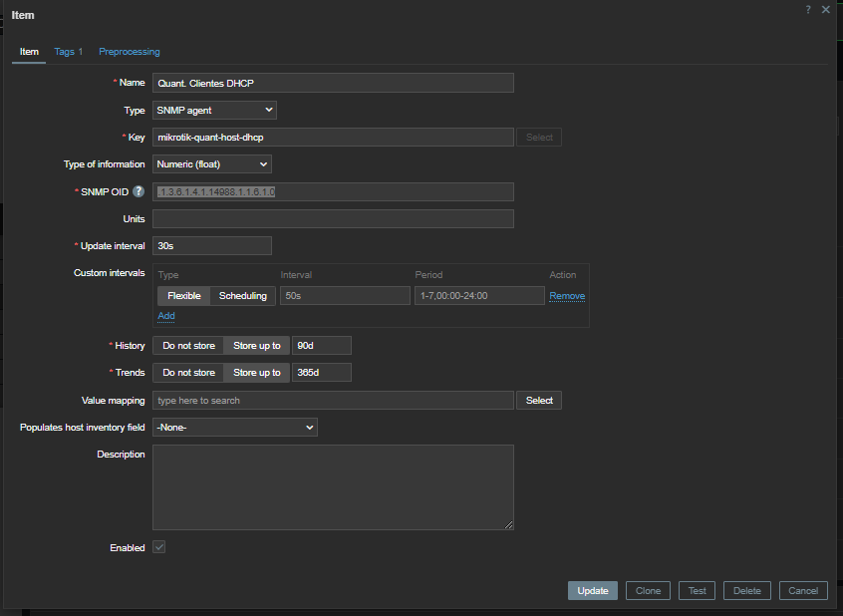This screenshot has height=616, width=843.
Task: Close the Item dialog with the X icon
Action: tap(826, 10)
